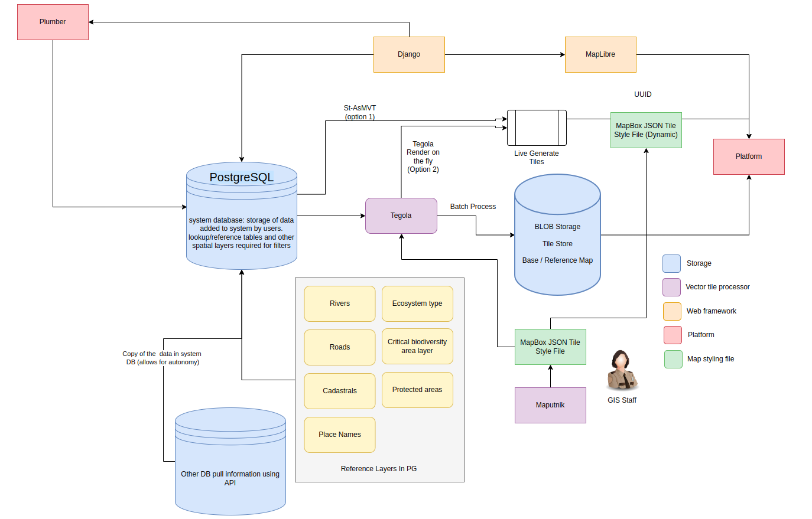Screen dimensions: 812x519
Task: Select the Rivers reference layer
Action: (x=340, y=303)
